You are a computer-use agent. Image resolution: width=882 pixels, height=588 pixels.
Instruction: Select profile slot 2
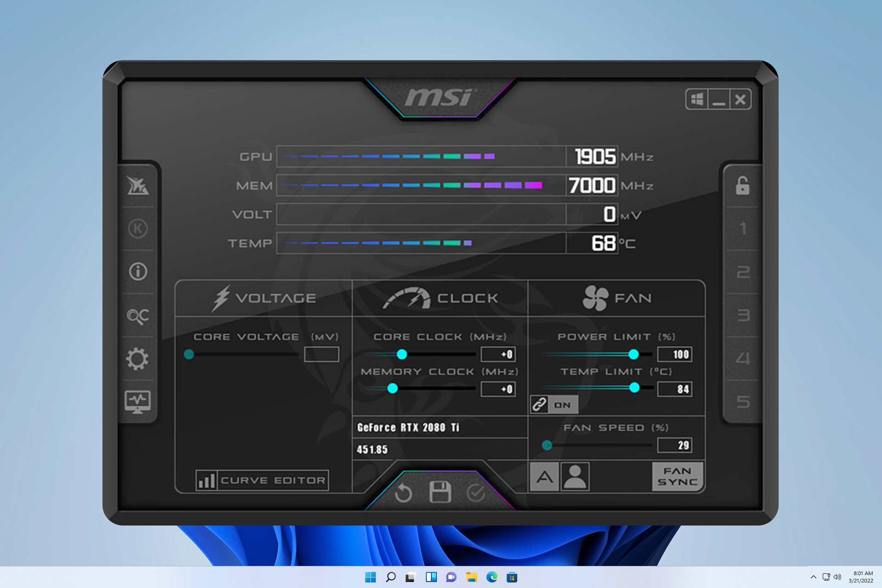(743, 271)
